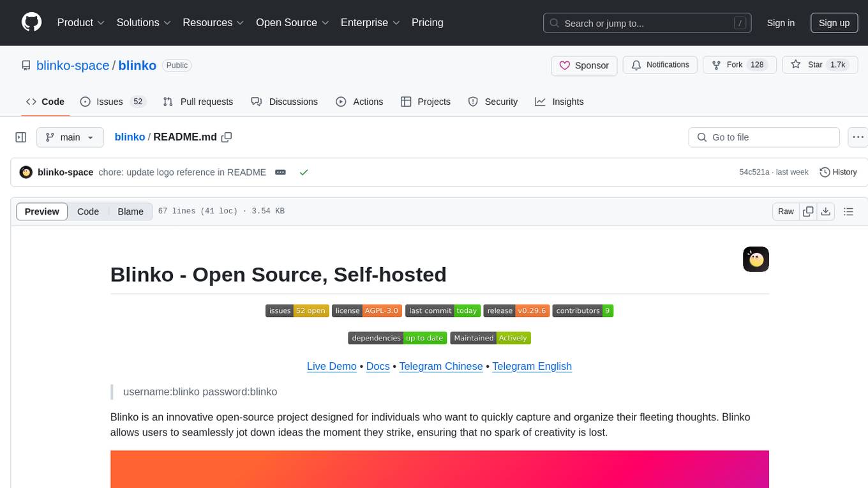
Task: Switch to the Actions tab
Action: pyautogui.click(x=359, y=102)
